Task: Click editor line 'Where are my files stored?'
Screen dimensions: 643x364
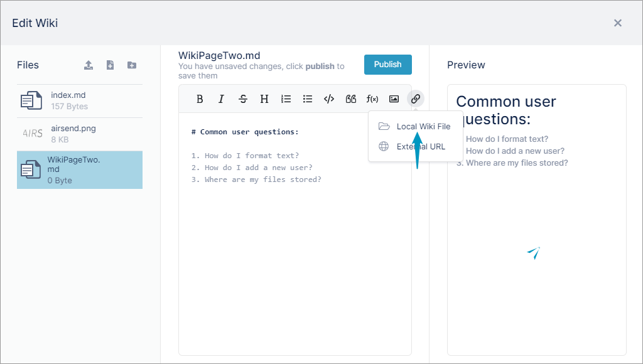Action: pyautogui.click(x=263, y=179)
